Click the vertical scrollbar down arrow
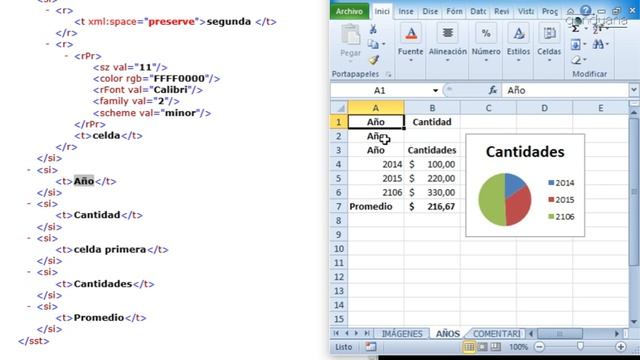 [633, 322]
